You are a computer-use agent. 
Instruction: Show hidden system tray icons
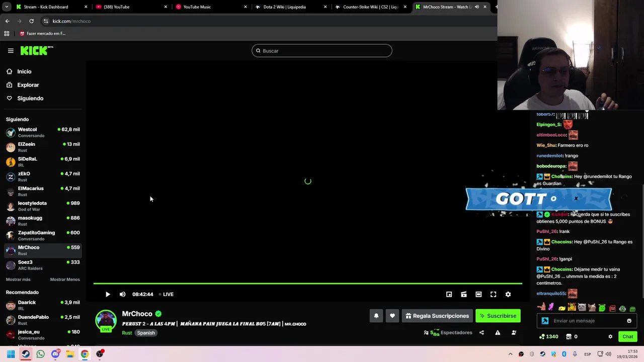(510, 354)
